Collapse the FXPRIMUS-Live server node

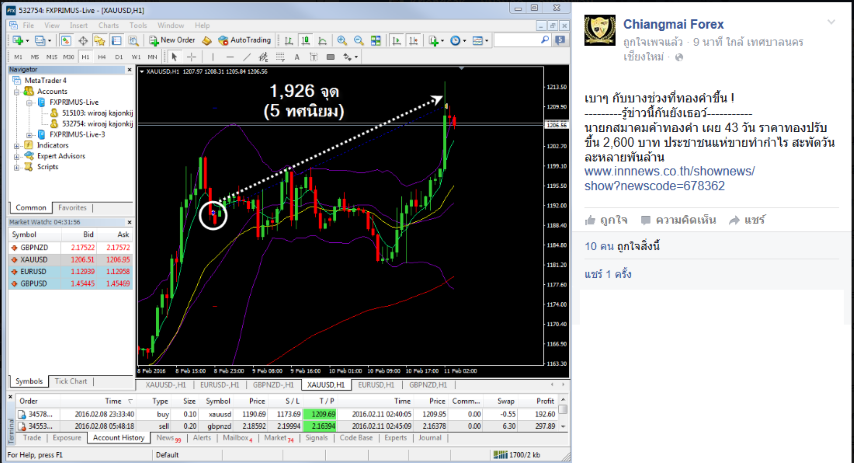tap(30, 102)
